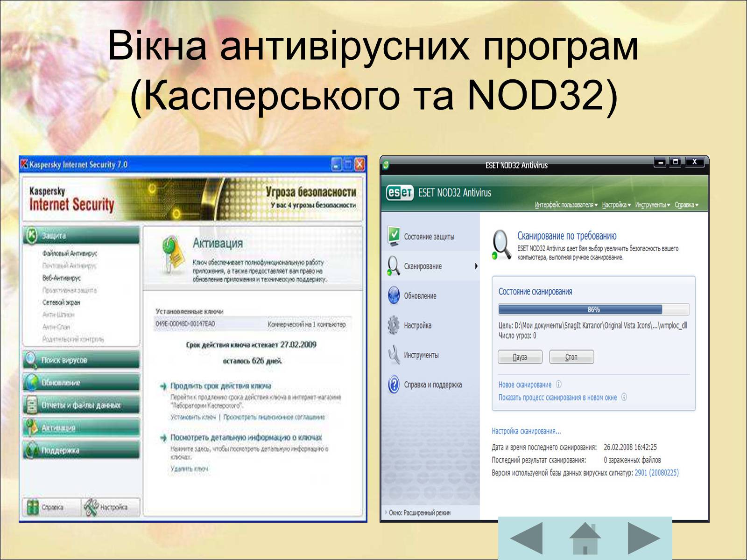Click ESET Обновление globe icon
Screen dimensions: 747x560
(x=394, y=295)
